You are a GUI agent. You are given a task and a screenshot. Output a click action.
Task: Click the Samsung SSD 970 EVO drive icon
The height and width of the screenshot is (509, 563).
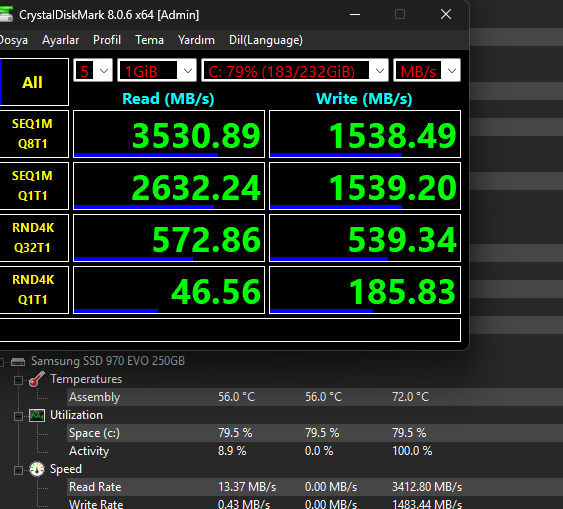18,361
